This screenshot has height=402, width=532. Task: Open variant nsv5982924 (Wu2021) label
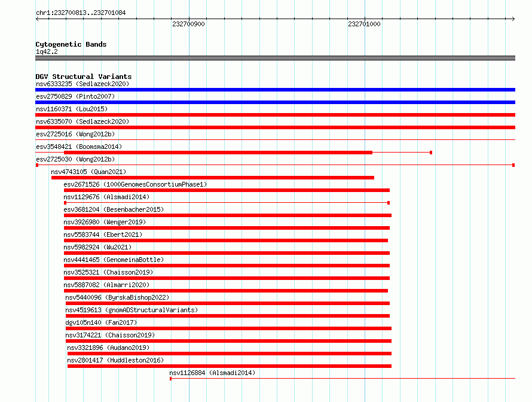[97, 247]
